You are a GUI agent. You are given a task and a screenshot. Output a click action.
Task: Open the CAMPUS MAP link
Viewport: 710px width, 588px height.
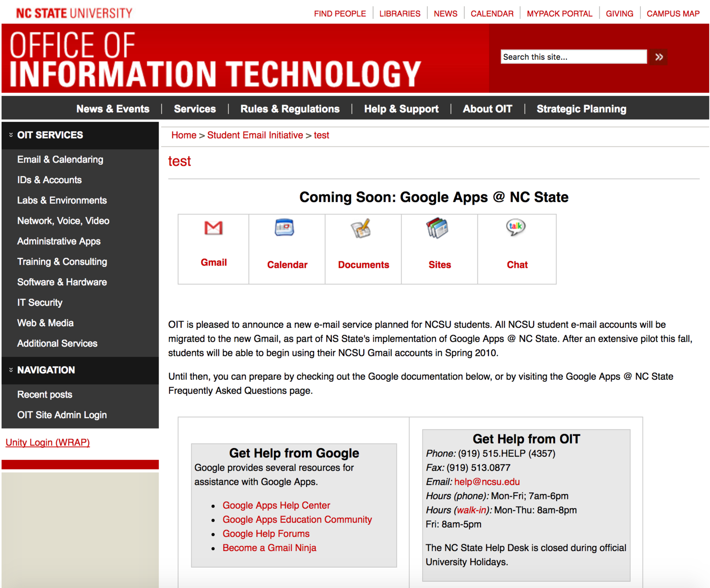[673, 14]
